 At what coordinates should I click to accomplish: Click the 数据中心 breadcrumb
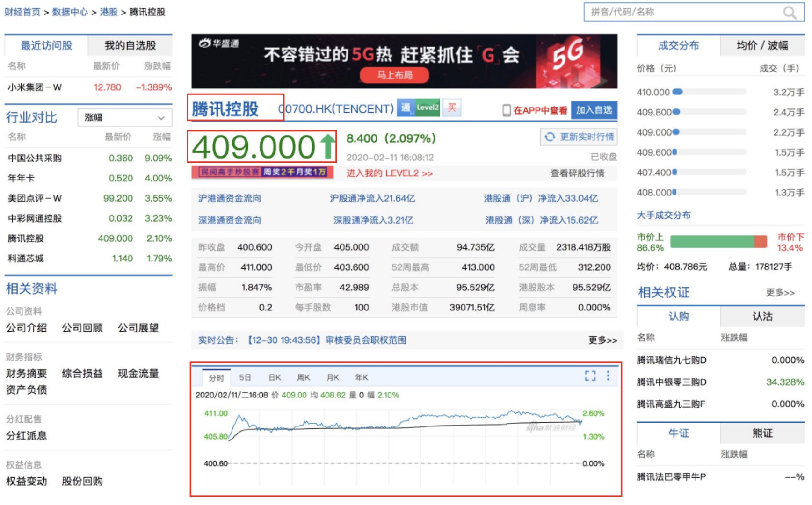pos(70,12)
